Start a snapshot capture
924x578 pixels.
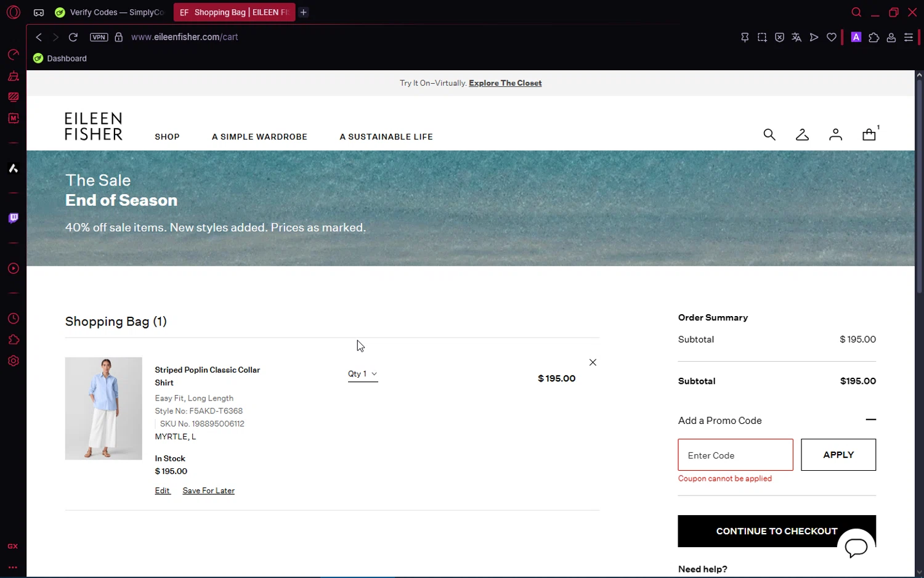(762, 38)
